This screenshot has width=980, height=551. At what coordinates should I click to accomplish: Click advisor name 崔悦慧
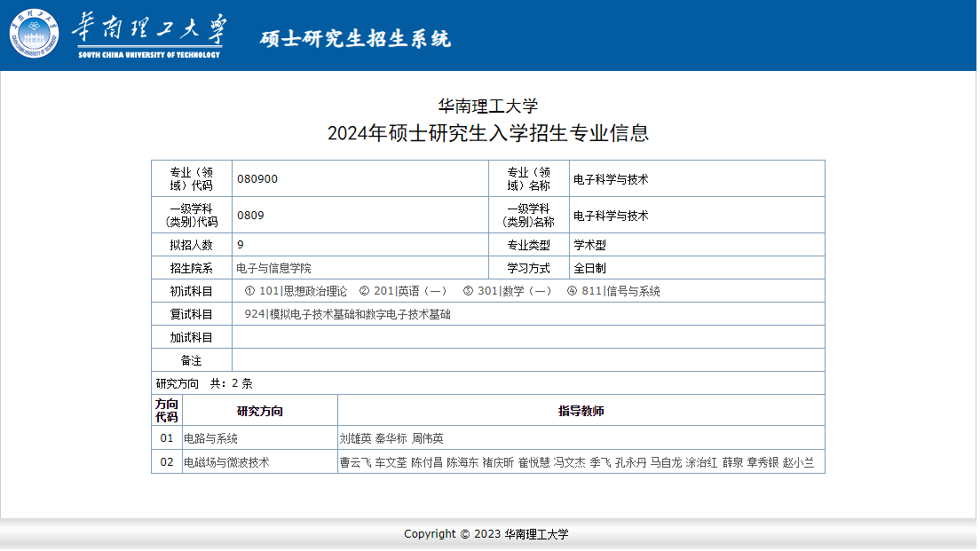pyautogui.click(x=534, y=463)
